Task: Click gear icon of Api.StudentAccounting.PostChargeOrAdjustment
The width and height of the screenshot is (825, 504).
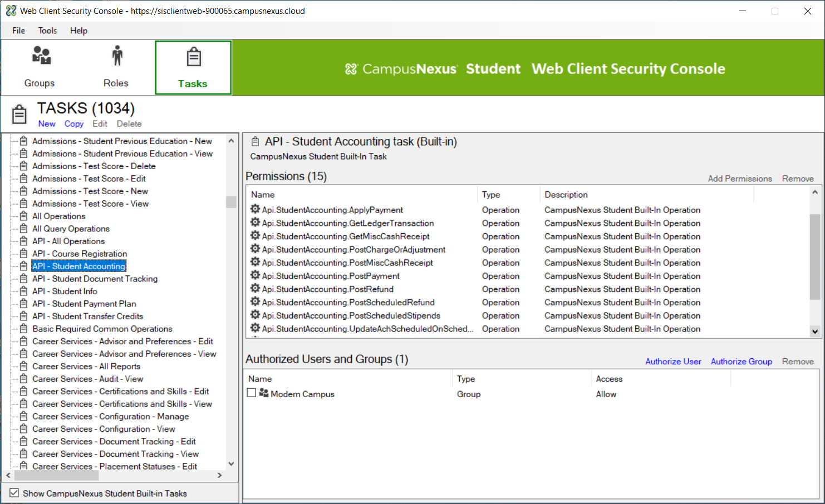Action: point(255,249)
